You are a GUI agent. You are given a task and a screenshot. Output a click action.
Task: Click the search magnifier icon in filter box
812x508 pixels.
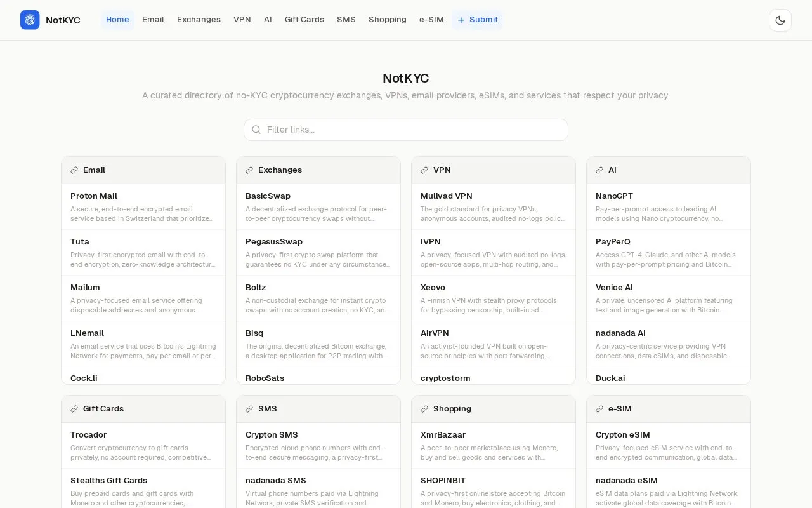tap(256, 130)
